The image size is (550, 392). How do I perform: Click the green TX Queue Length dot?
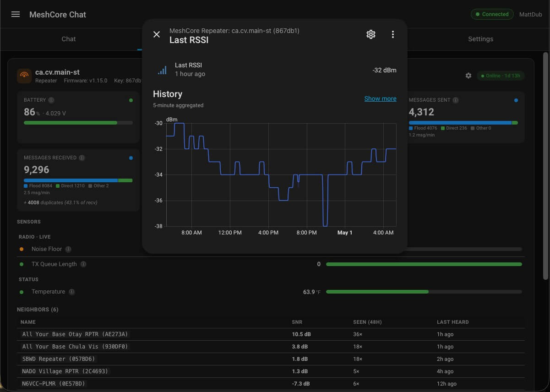pyautogui.click(x=22, y=264)
